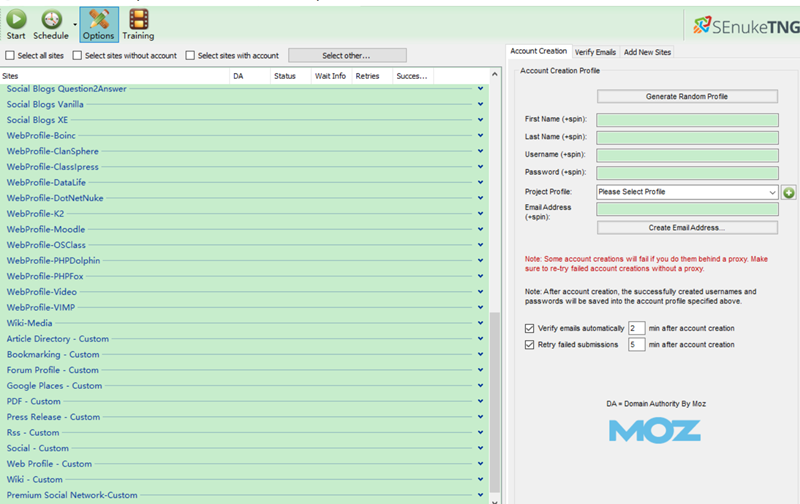Click the First Name input field
Viewport: 800px width, 504px height.
tap(687, 120)
